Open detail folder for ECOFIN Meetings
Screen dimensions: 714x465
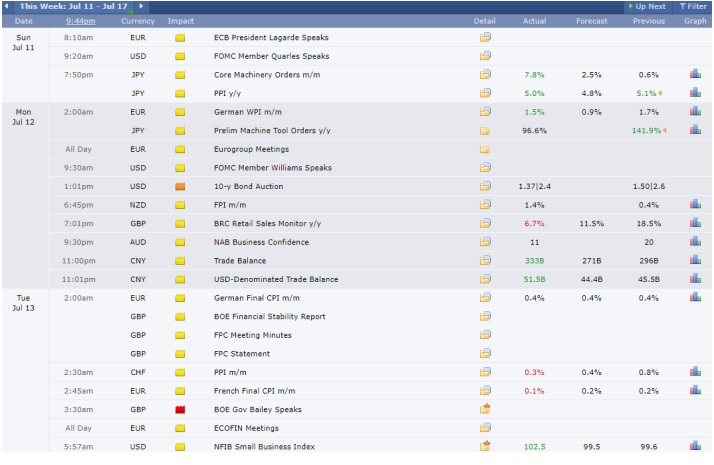pos(485,428)
